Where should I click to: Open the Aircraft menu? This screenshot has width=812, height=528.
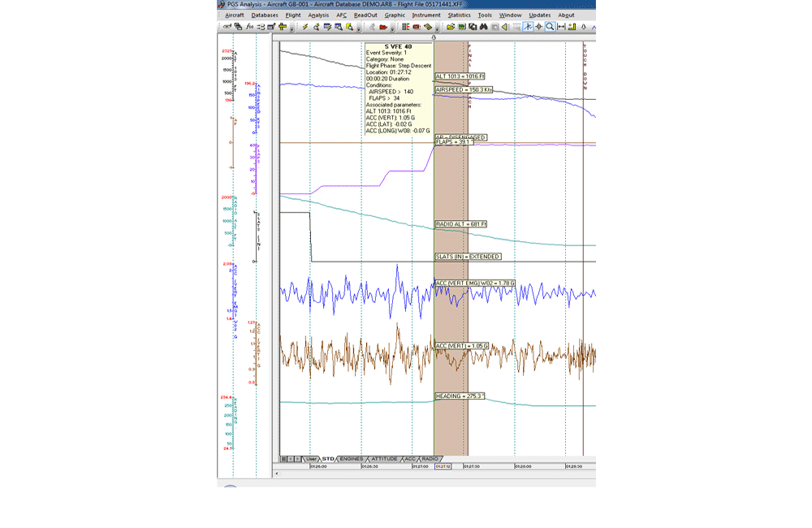tap(234, 15)
